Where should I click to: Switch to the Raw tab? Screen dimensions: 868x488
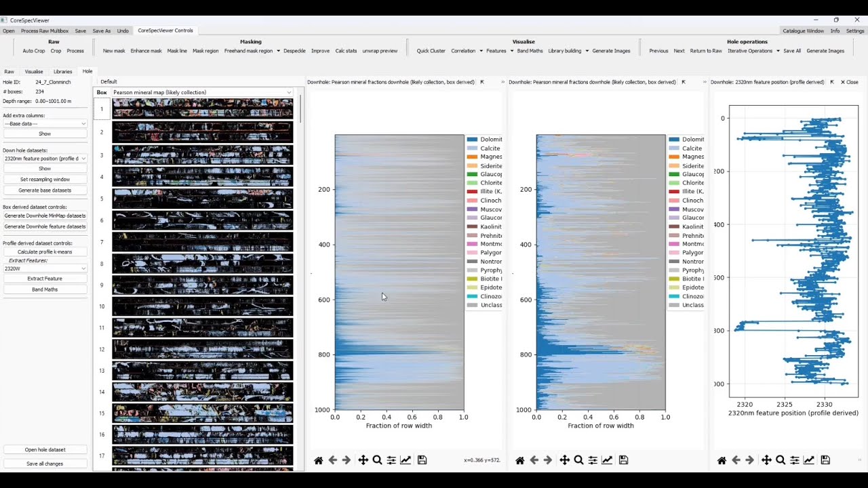[9, 71]
